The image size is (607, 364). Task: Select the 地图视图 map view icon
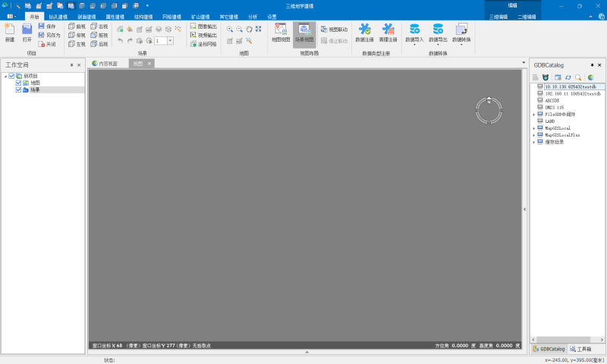(x=281, y=30)
